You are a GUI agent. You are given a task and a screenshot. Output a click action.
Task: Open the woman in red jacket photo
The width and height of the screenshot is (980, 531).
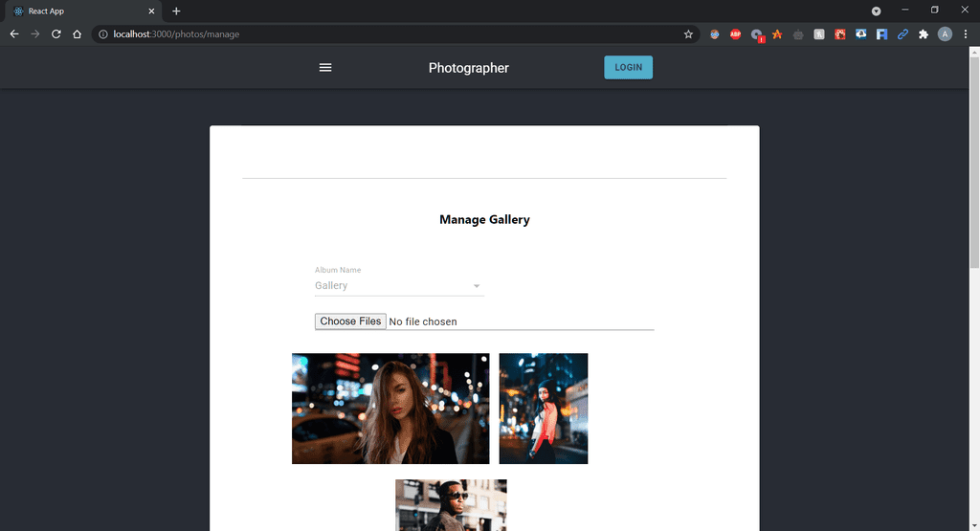click(544, 409)
